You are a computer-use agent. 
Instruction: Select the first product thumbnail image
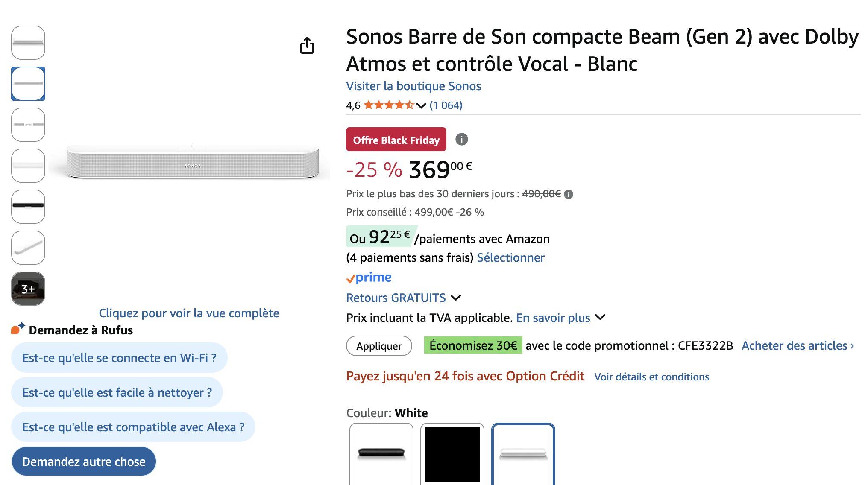(28, 43)
